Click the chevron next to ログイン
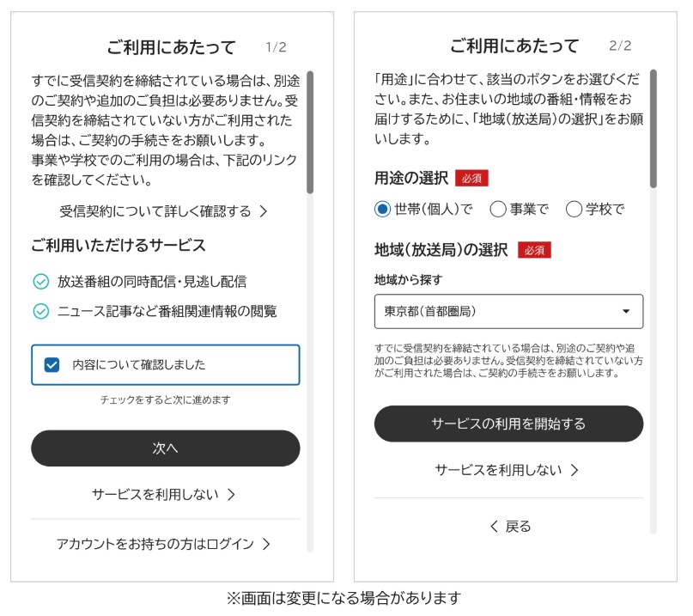 pos(266,544)
